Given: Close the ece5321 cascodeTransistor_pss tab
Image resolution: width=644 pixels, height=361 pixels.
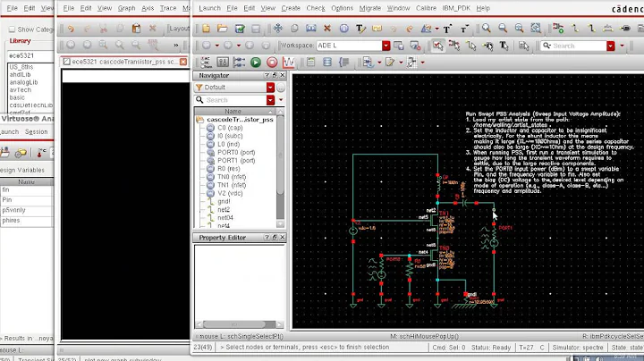Looking at the screenshot, I should [x=183, y=62].
